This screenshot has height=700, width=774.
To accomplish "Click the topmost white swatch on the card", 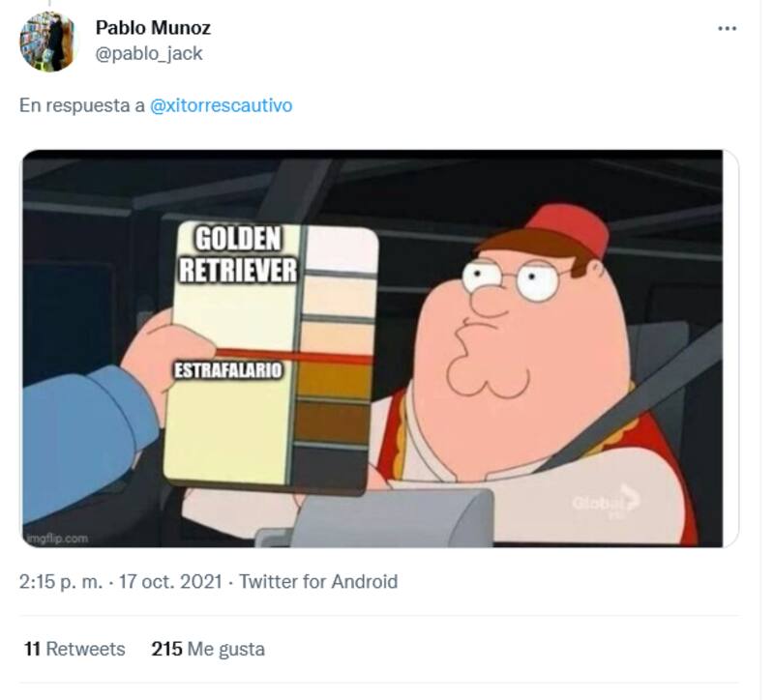I will [342, 250].
